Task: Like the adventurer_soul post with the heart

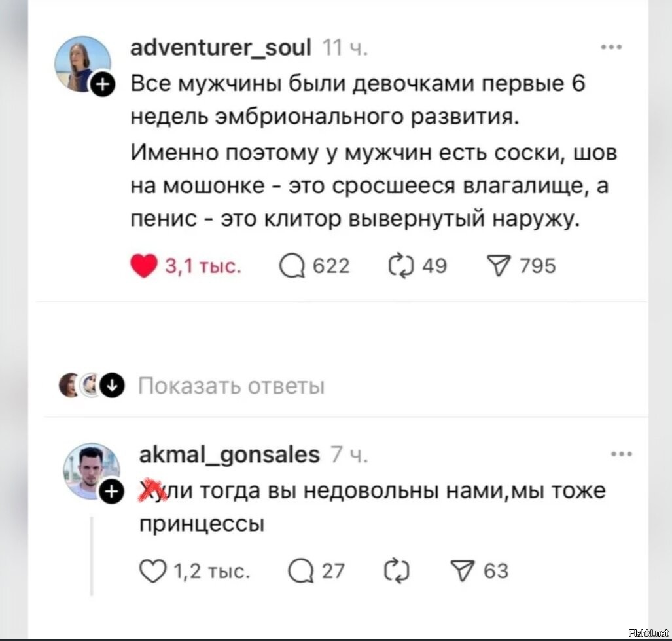Action: point(145,266)
